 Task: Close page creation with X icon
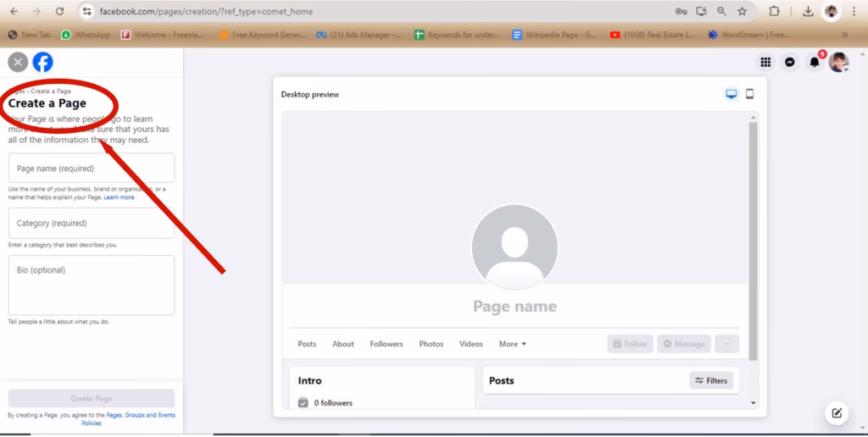(x=18, y=62)
